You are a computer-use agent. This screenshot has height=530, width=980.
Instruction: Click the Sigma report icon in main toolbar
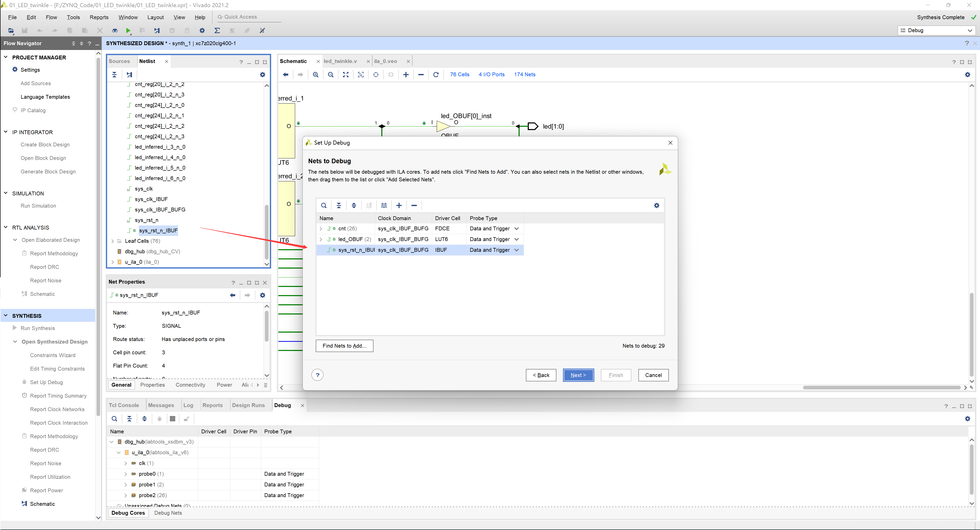click(x=217, y=30)
